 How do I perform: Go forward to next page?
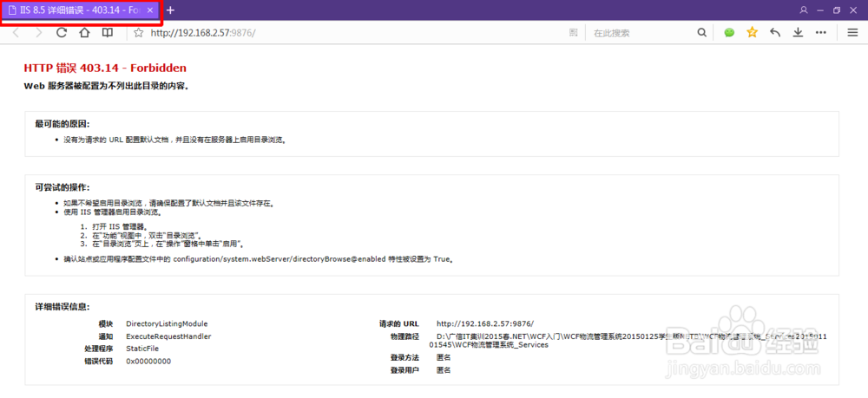click(39, 33)
